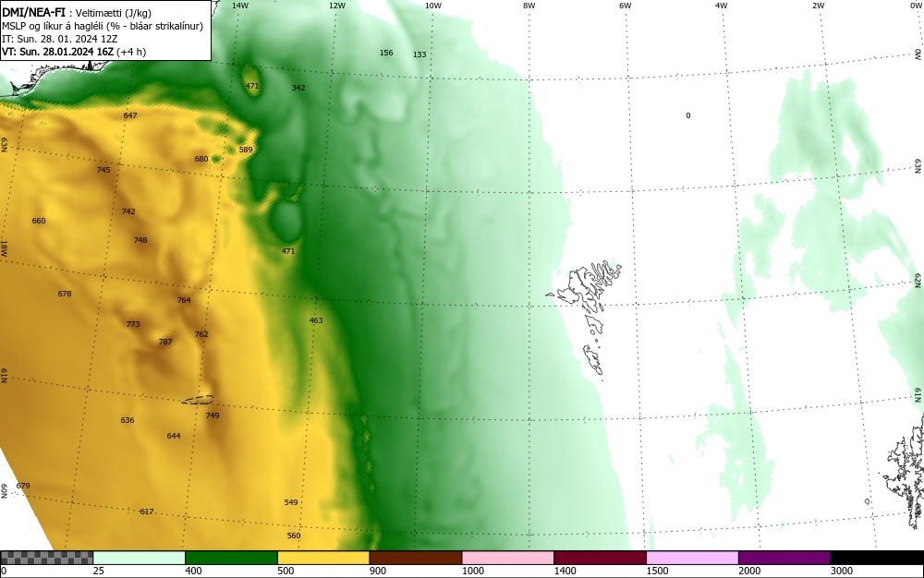924x578 pixels.
Task: Click the 589 value on the map
Action: point(246,150)
